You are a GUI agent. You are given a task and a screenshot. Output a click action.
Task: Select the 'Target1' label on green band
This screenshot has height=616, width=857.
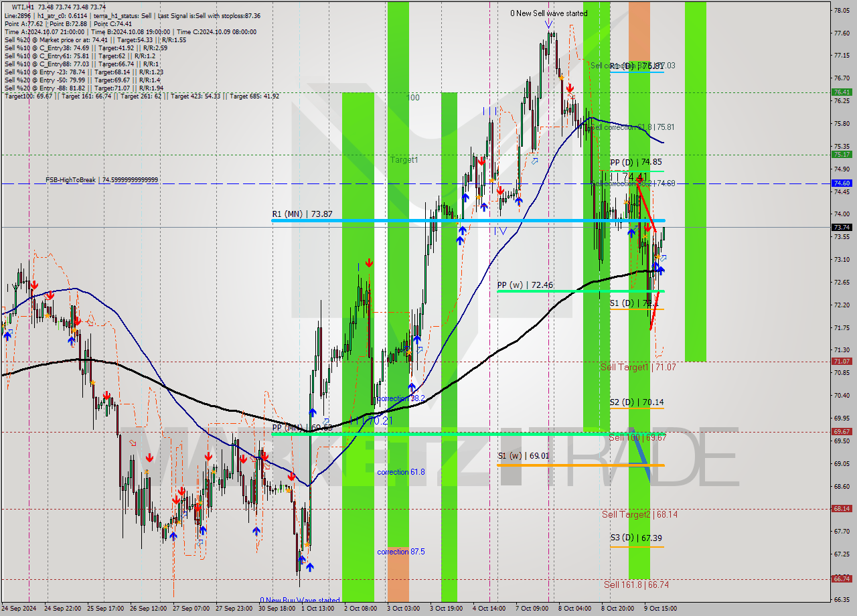pos(404,160)
